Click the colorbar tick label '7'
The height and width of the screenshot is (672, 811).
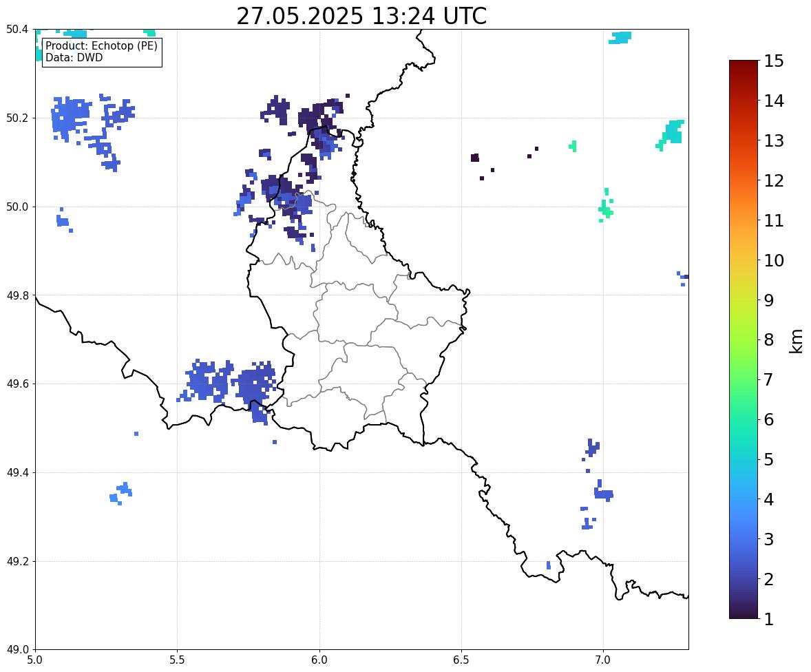(769, 379)
